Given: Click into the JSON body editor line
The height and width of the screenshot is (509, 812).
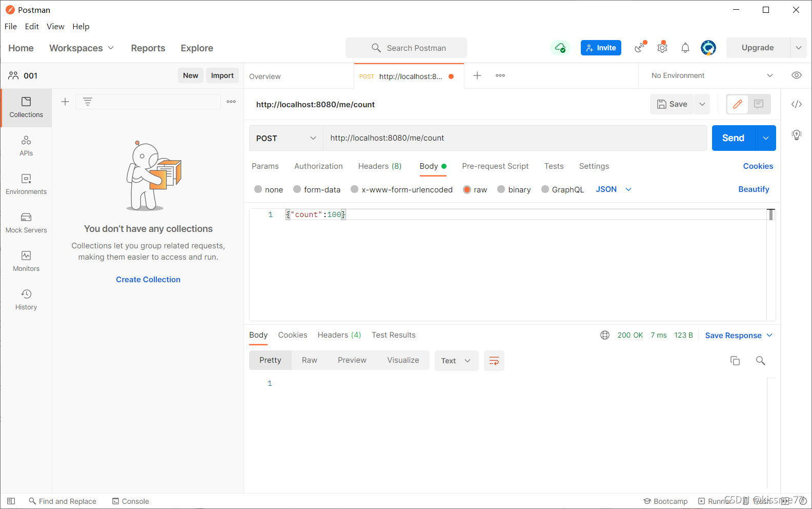Looking at the screenshot, I should [525, 214].
